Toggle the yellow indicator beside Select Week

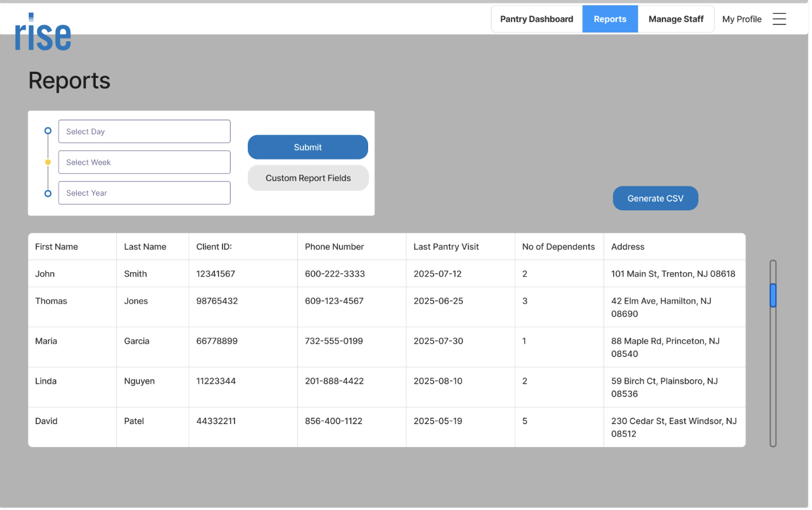[x=48, y=162]
